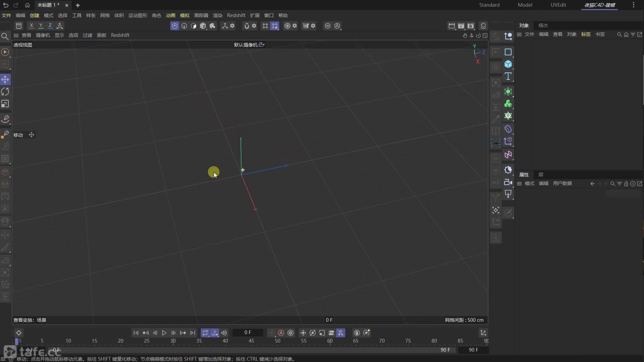Open the Subdivision Surface generator icon
Image resolution: width=644 pixels, height=362 pixels.
click(508, 92)
